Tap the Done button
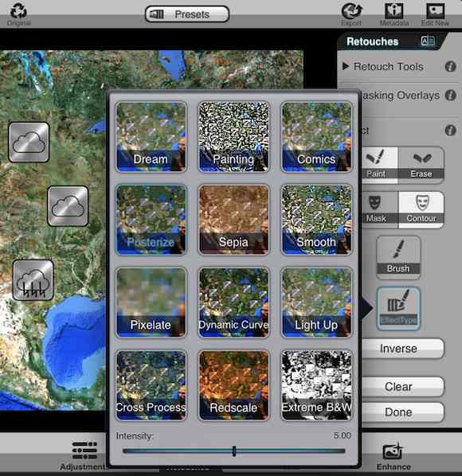The image size is (462, 476). click(x=402, y=412)
